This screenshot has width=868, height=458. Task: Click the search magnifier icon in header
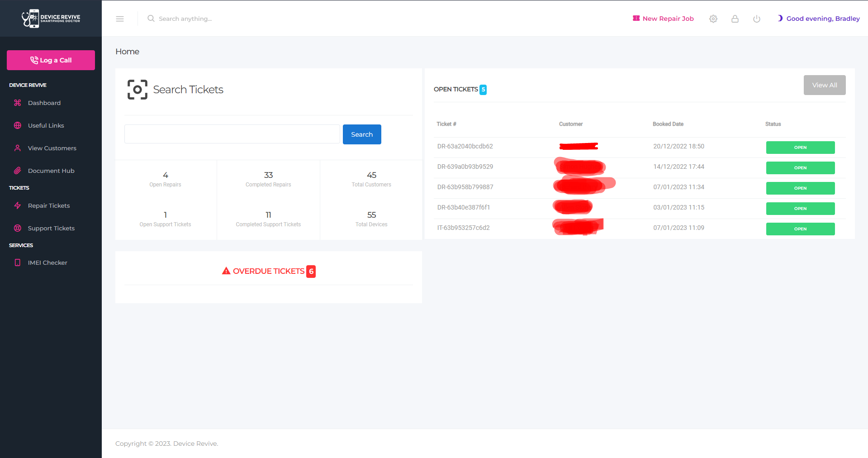[x=151, y=19]
